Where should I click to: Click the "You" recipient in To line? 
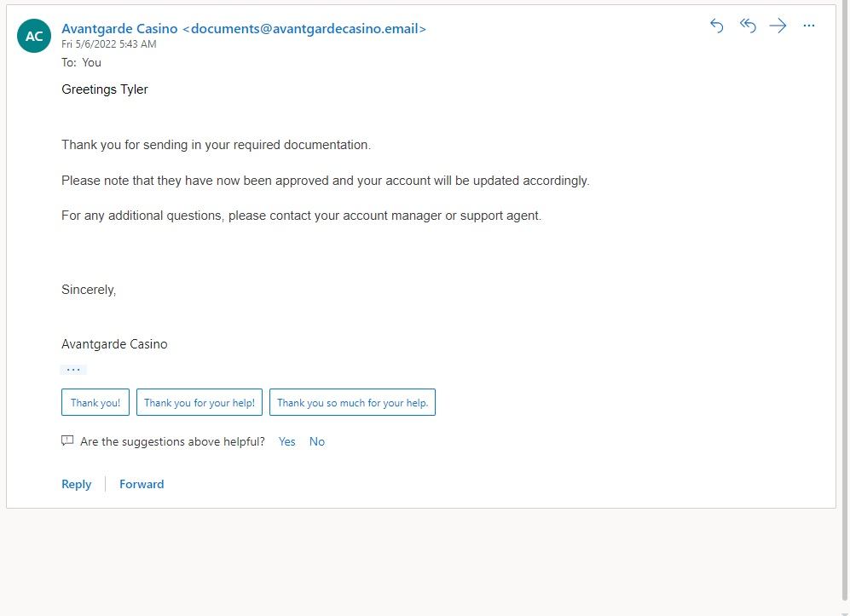91,62
